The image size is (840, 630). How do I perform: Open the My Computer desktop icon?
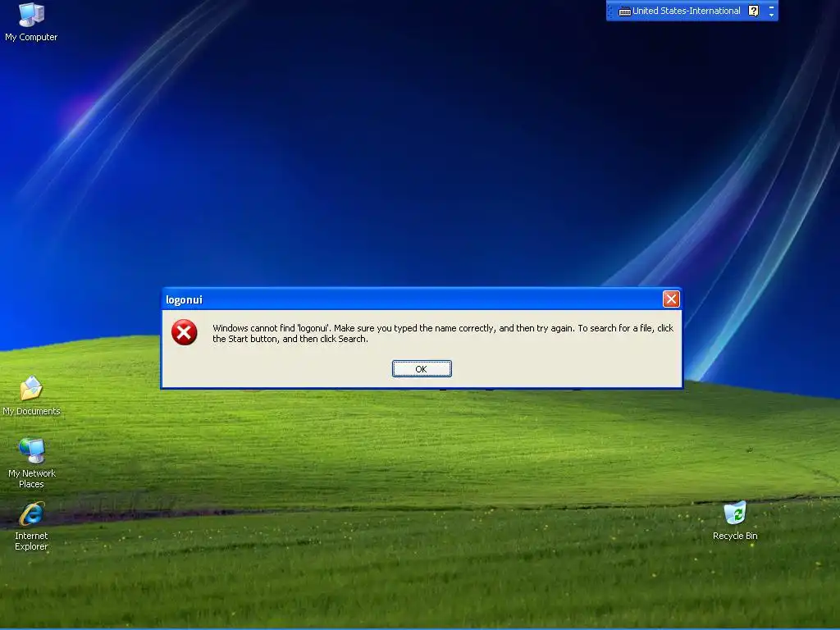click(31, 21)
